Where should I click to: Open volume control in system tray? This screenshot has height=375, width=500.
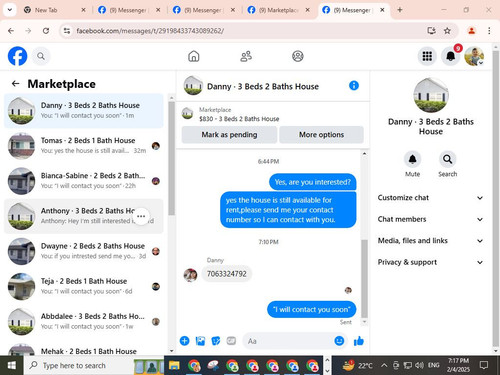tap(419, 365)
